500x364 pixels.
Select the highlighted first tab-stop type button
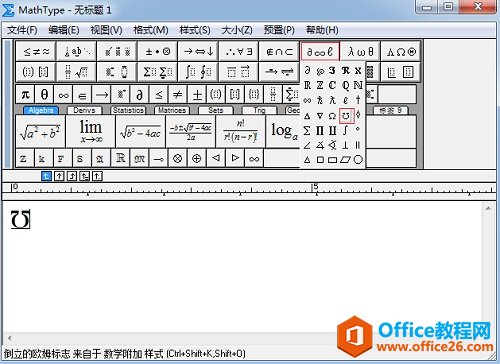(46, 176)
